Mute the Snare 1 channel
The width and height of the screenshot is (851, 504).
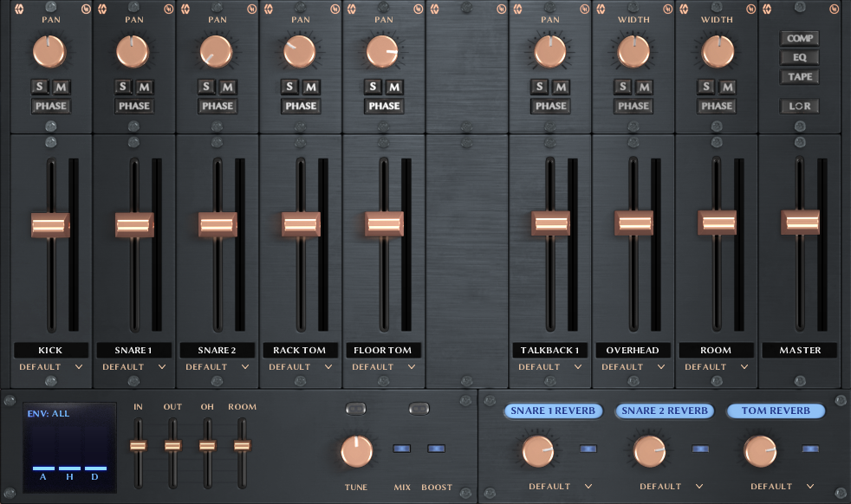(145, 87)
